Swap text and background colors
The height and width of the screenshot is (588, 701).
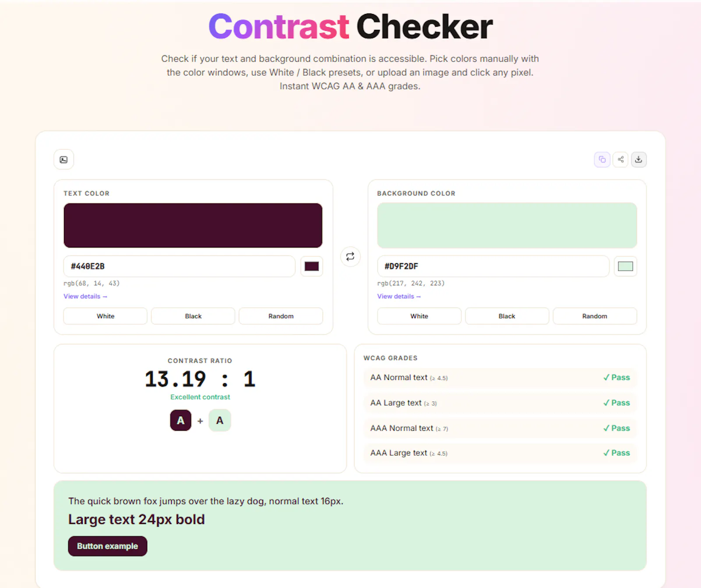coord(350,257)
